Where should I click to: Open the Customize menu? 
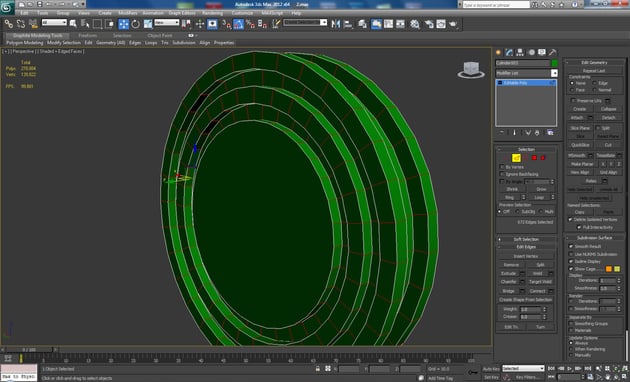point(242,13)
